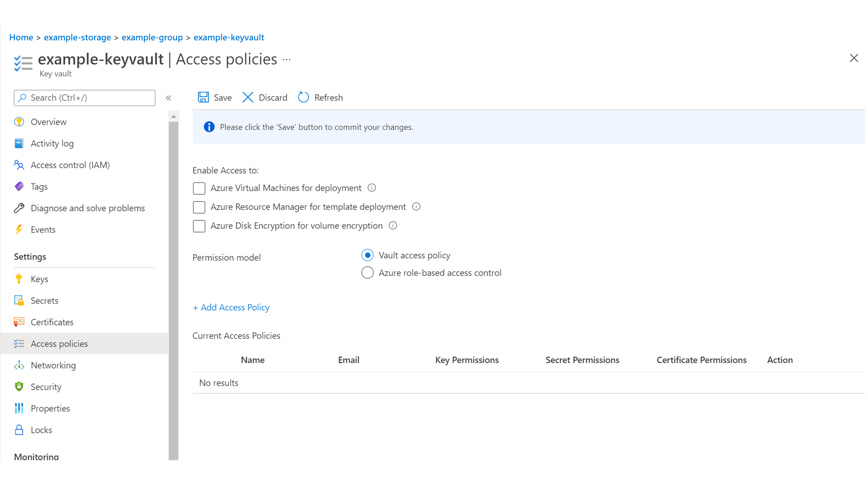
Task: Open the Access control (IAM) people icon
Action: coord(19,164)
